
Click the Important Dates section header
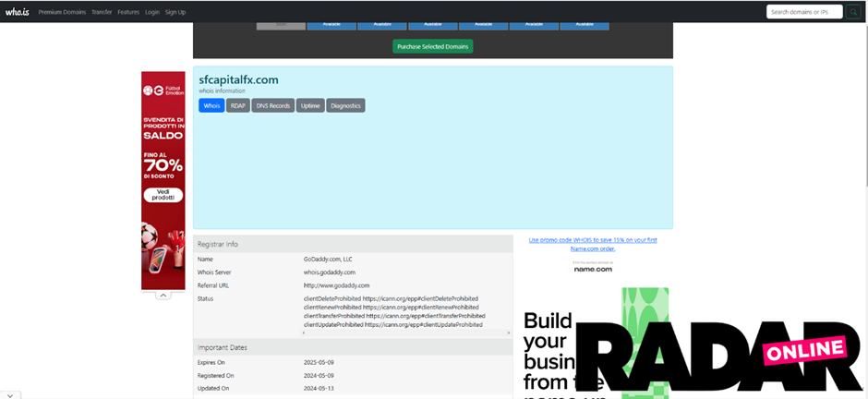[x=353, y=347]
